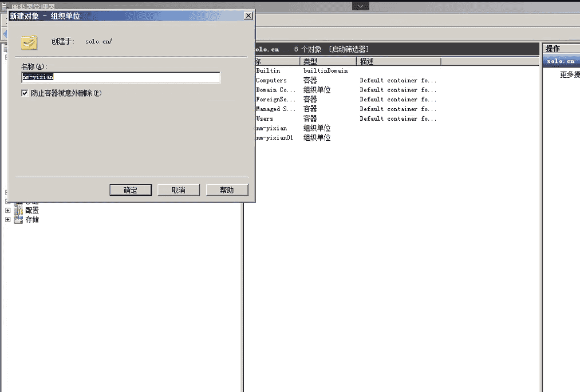
Task: Click the 取消 cancel button
Action: [179, 190]
